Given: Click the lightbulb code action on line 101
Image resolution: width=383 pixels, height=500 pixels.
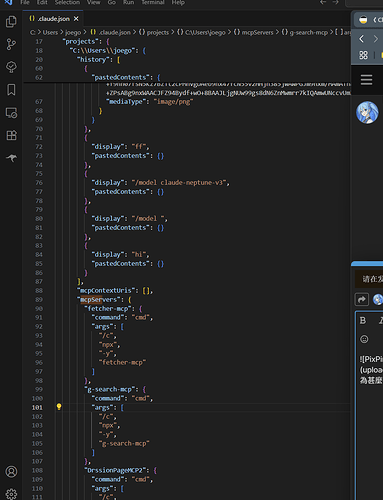Looking at the screenshot, I should (59, 407).
